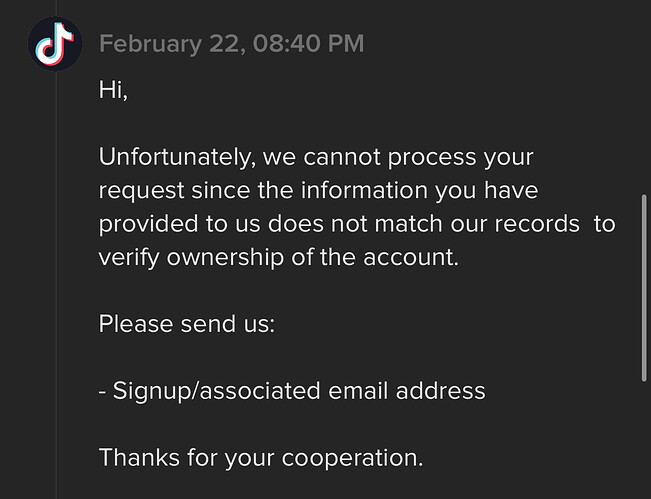Click the vertical thread line below avatar
651x499 pixels.
point(56,285)
